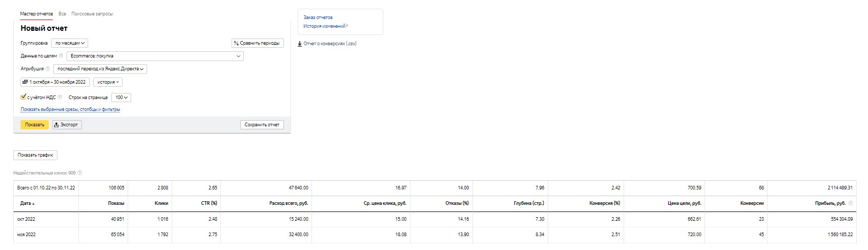Uncheck the с учётом НДС checkbox
The width and height of the screenshot is (868, 250).
pos(24,97)
